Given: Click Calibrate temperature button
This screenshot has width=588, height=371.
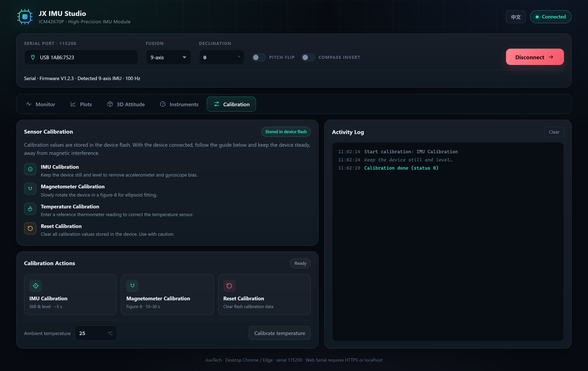Looking at the screenshot, I should [x=280, y=333].
